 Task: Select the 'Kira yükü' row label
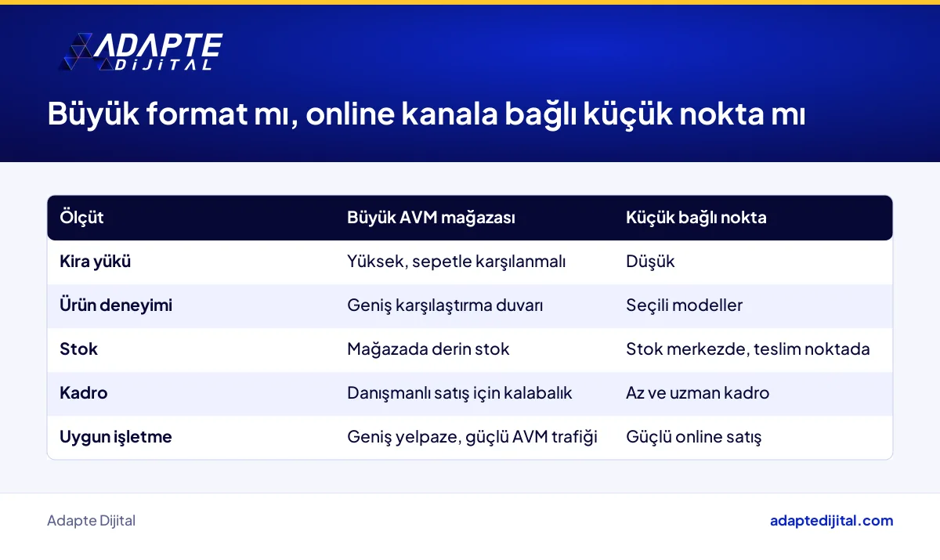point(96,262)
